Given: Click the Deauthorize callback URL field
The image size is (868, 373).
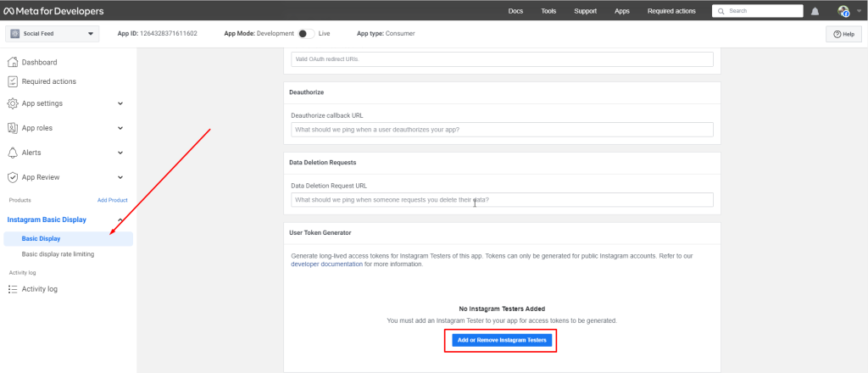Looking at the screenshot, I should [502, 130].
